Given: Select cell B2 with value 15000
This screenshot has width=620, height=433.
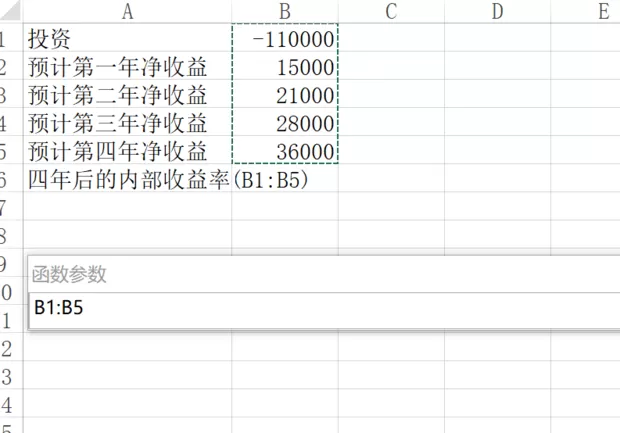Looking at the screenshot, I should [x=285, y=66].
